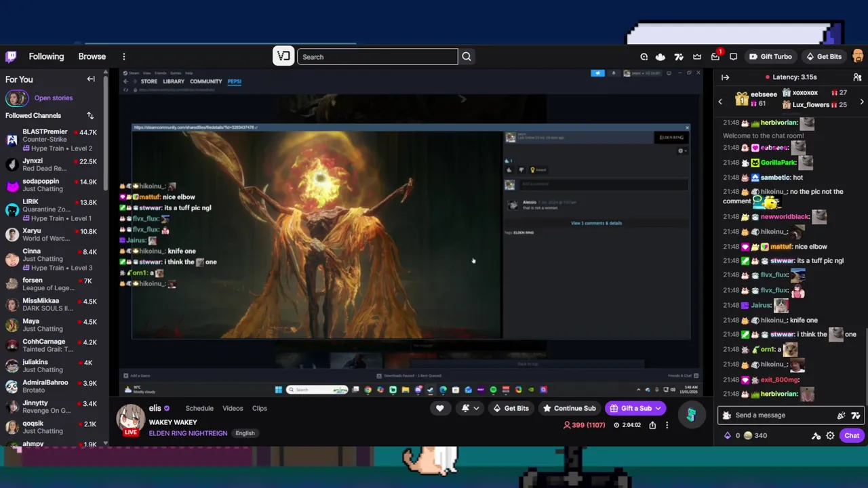Screen dimensions: 868x488
Task: Open notification bell dropdown
Action: click(469, 408)
